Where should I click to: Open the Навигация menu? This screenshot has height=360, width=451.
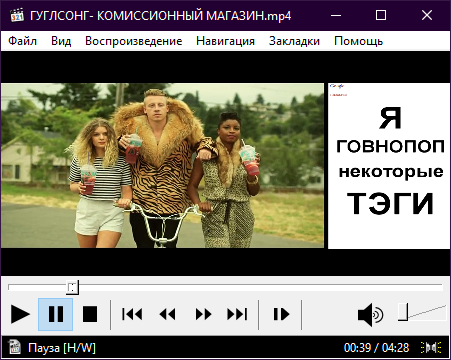(x=225, y=41)
